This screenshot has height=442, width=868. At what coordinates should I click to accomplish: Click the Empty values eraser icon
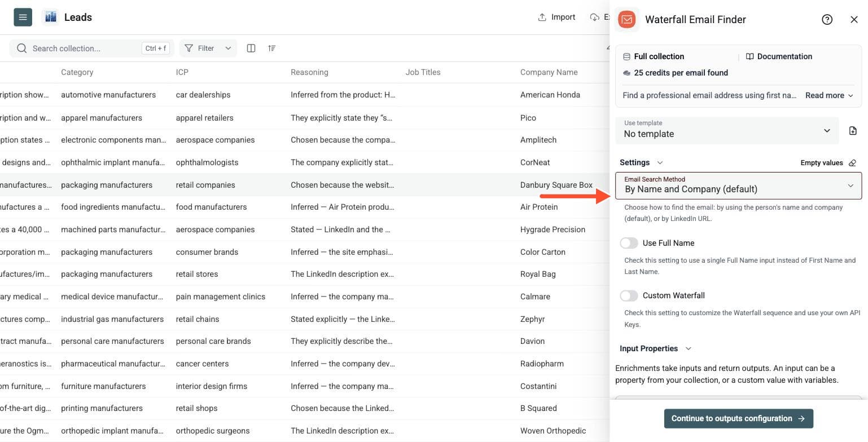point(852,163)
